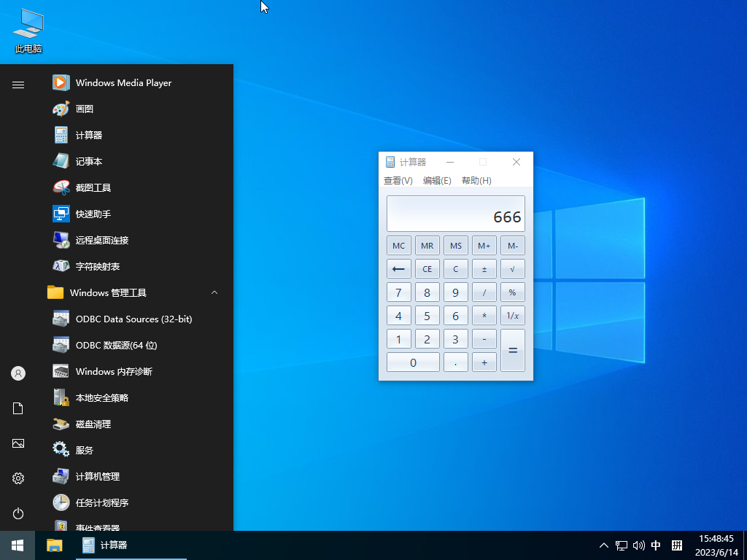This screenshot has height=560, width=747.
Task: Click the square root √ button
Action: [x=513, y=269]
